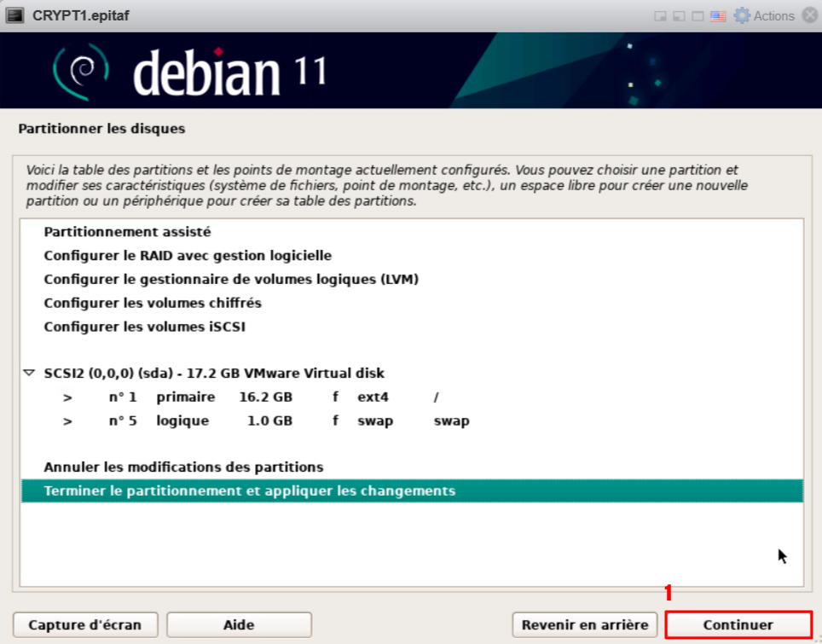Click the first window size icon in title bar
This screenshot has height=644, width=822.
click(x=659, y=16)
